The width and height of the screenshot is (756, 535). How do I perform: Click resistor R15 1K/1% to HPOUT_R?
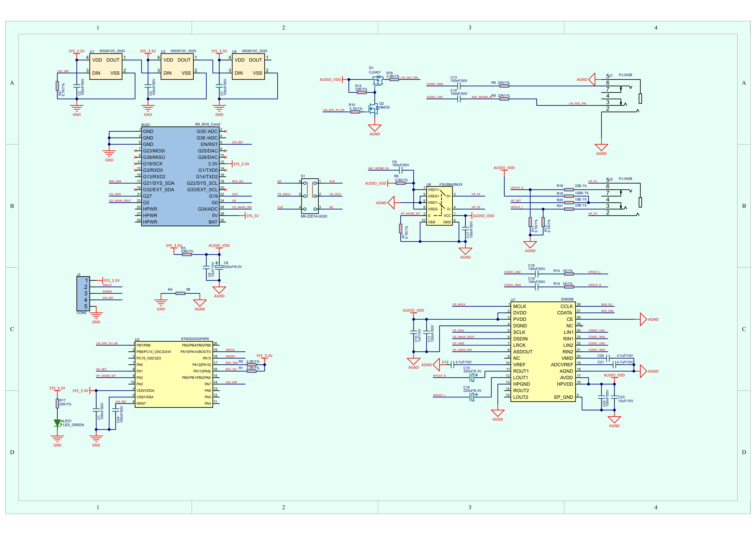569,287
